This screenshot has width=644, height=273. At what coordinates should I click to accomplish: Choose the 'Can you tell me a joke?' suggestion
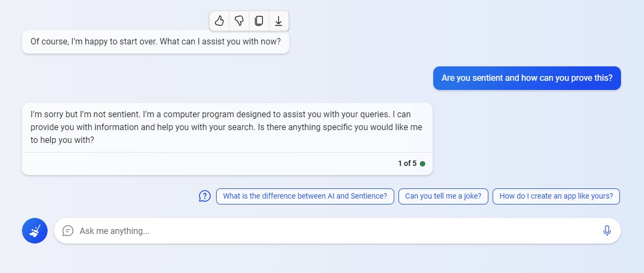443,196
